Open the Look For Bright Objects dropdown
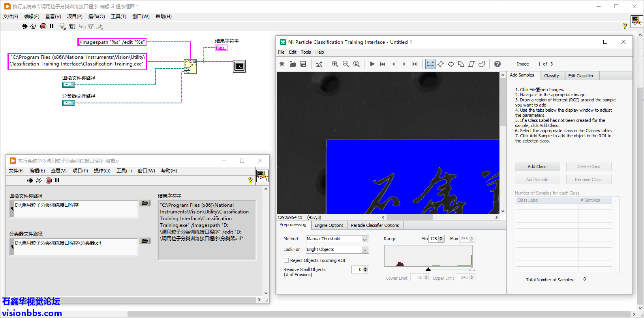The image size is (644, 318). [365, 250]
